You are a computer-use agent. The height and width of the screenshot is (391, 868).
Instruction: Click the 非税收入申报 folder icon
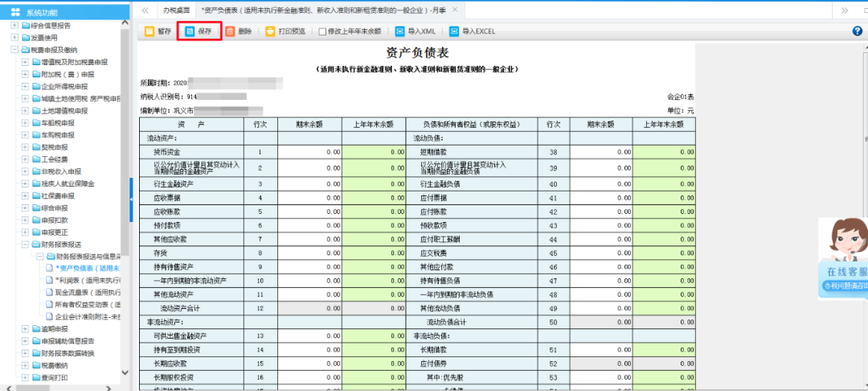(36, 171)
